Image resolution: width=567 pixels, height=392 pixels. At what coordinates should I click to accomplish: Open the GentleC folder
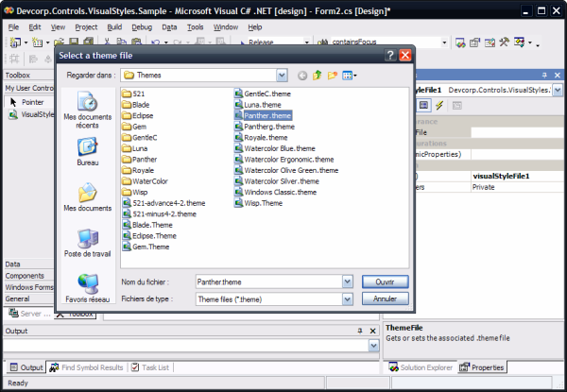point(140,137)
